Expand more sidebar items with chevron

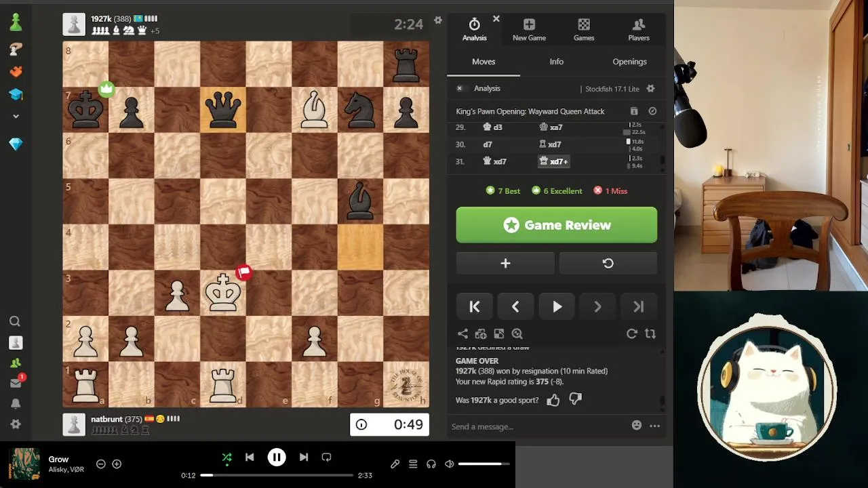pos(16,117)
